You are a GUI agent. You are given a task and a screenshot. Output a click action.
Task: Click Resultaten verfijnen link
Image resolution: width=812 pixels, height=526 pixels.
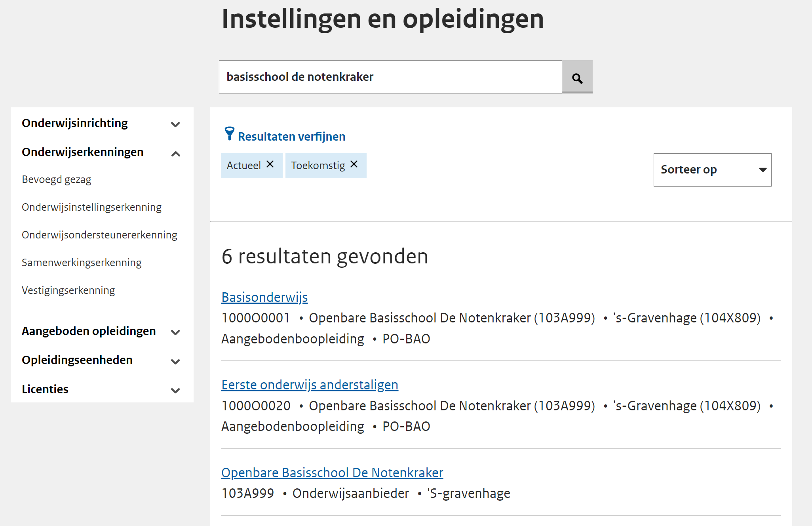pyautogui.click(x=292, y=137)
